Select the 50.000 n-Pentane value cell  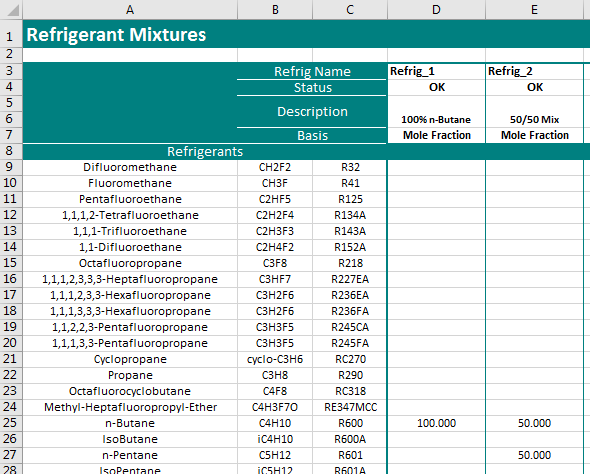coord(534,455)
